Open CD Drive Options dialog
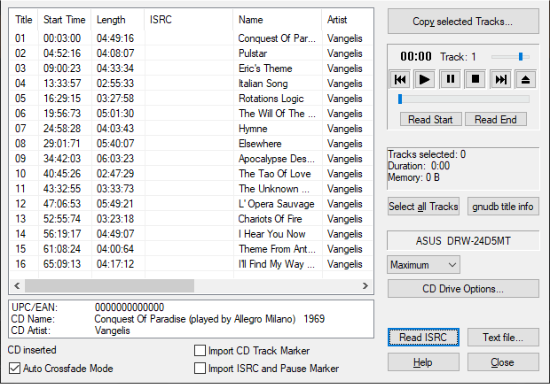The width and height of the screenshot is (550, 384). [x=463, y=289]
